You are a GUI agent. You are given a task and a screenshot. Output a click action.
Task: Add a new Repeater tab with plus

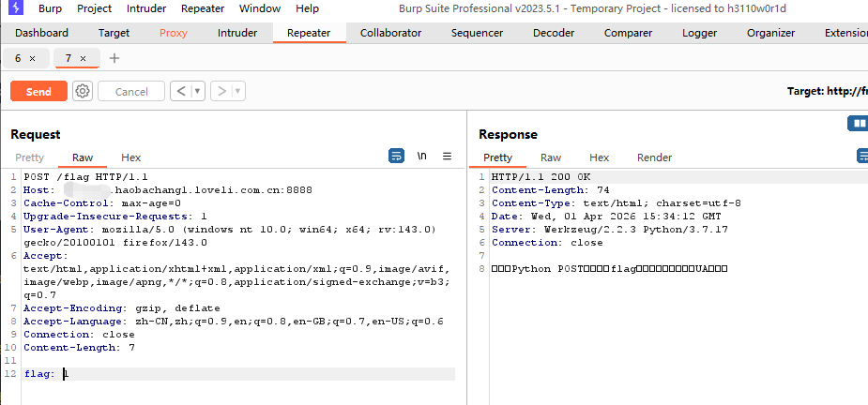(114, 58)
